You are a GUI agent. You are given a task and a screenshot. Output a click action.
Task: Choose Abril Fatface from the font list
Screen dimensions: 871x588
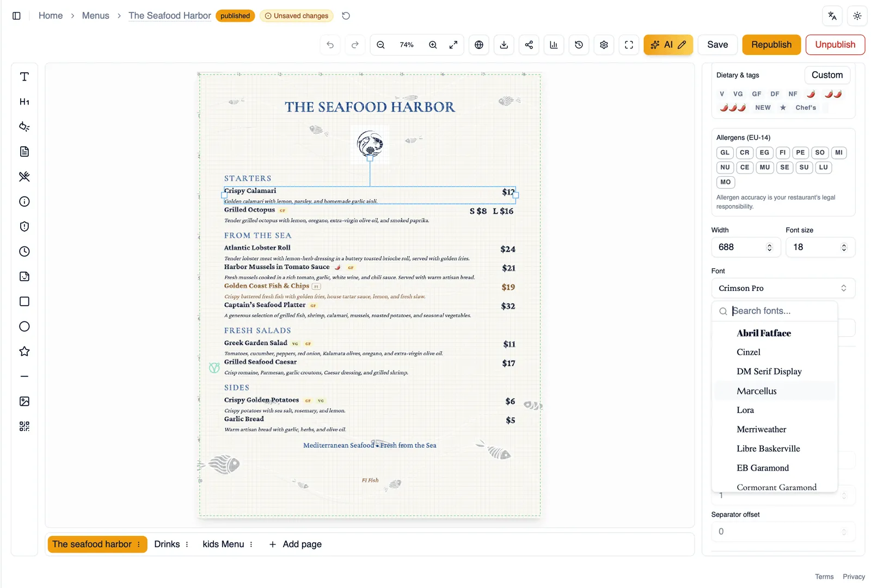[x=774, y=333]
